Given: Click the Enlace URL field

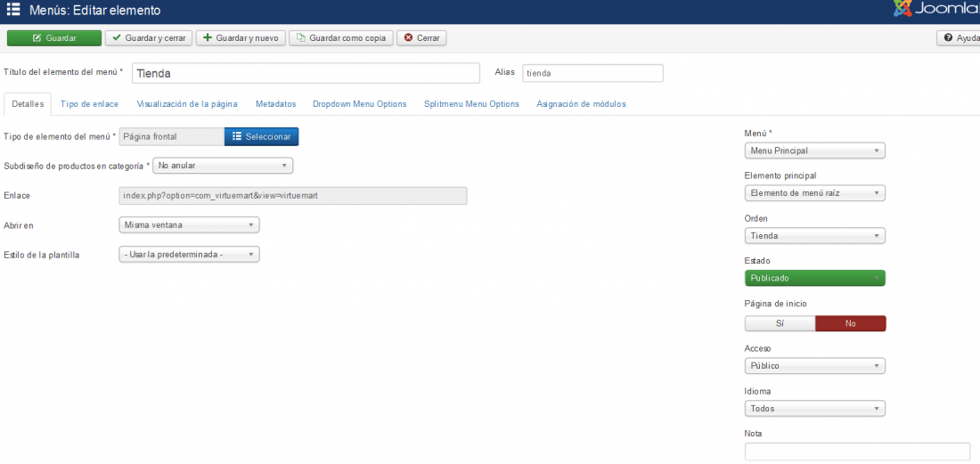Looking at the screenshot, I should 293,196.
